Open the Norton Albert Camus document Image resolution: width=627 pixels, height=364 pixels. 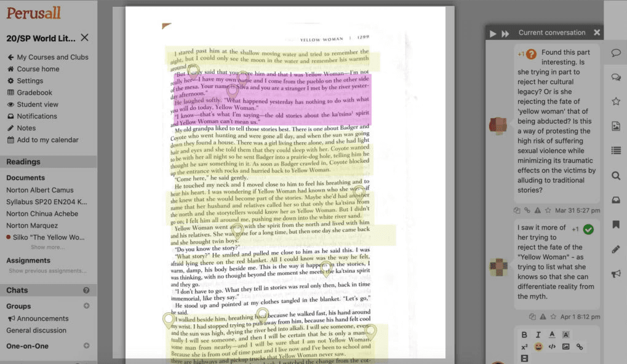40,190
